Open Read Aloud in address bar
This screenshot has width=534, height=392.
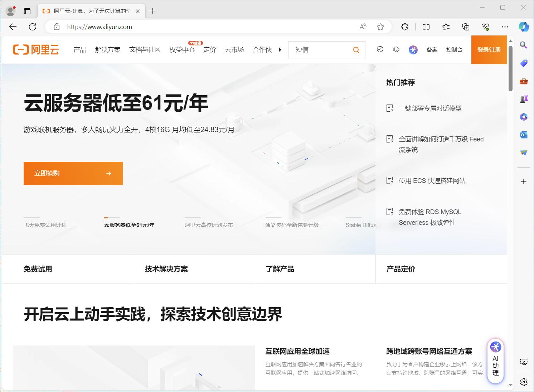pos(363,27)
